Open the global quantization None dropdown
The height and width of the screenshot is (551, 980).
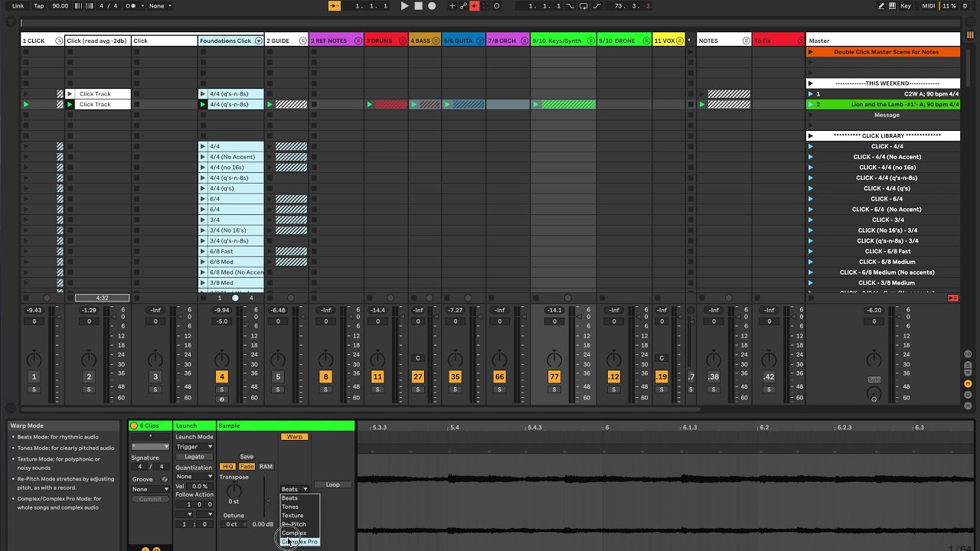pos(159,6)
